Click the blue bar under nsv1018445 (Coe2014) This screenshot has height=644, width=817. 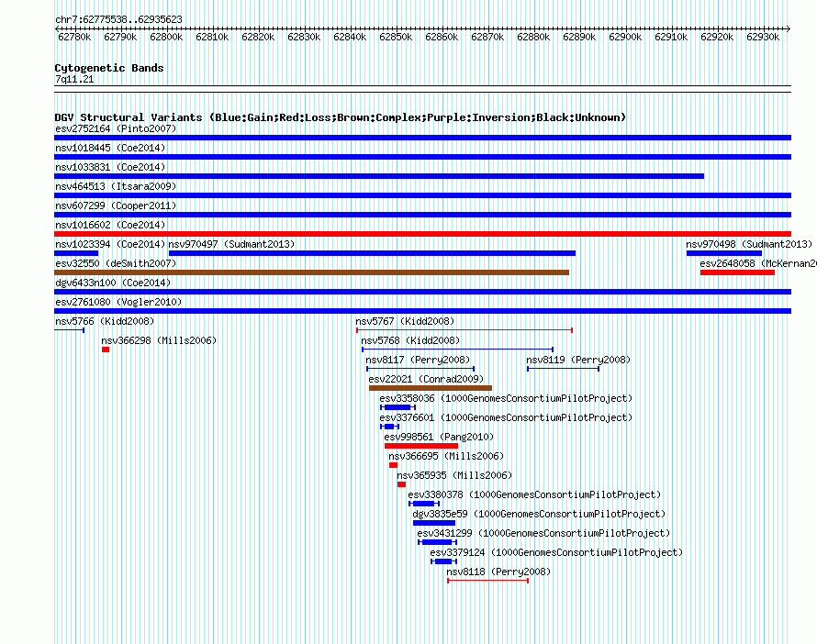point(422,157)
